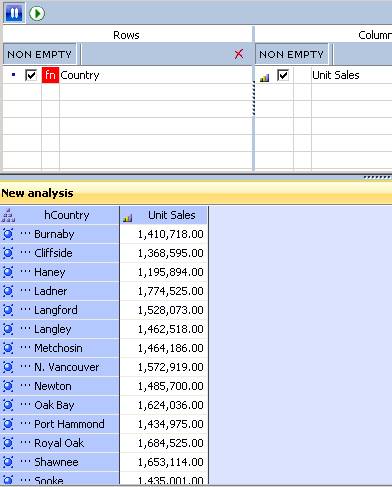
Task: Select the Rows panel header
Action: (x=126, y=35)
